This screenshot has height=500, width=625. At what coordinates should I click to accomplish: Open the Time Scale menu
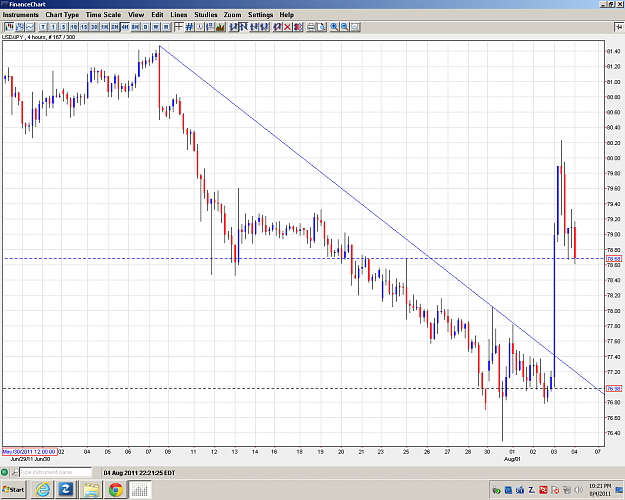103,15
